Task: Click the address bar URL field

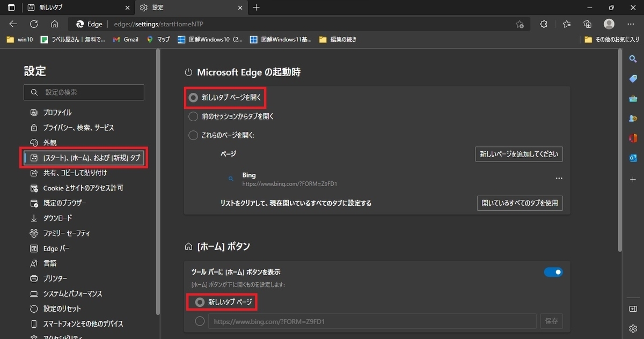Action: point(298,24)
